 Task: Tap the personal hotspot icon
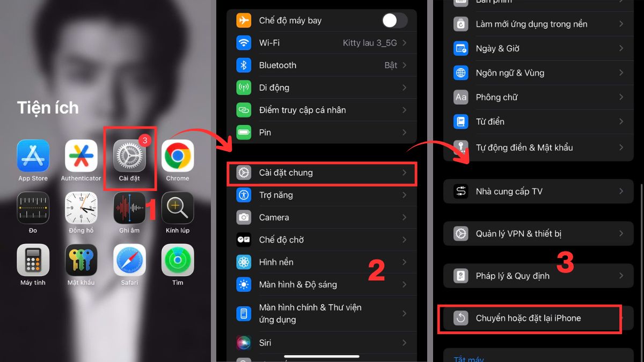[x=244, y=110]
